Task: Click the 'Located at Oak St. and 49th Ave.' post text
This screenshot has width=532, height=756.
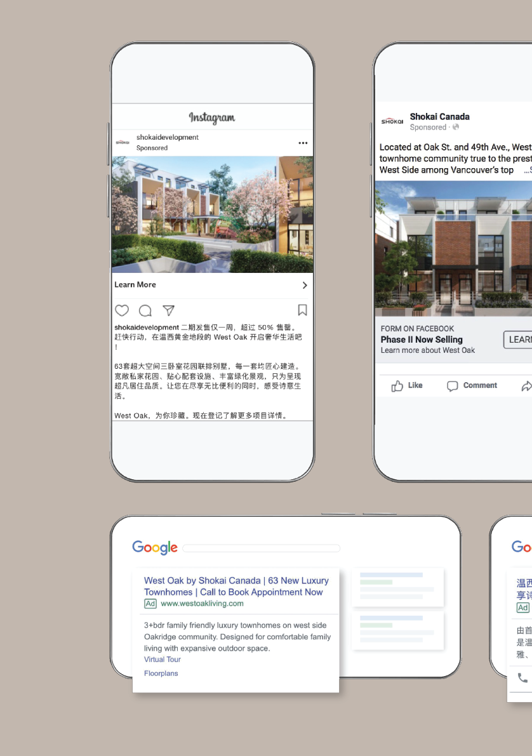Action: 455,159
